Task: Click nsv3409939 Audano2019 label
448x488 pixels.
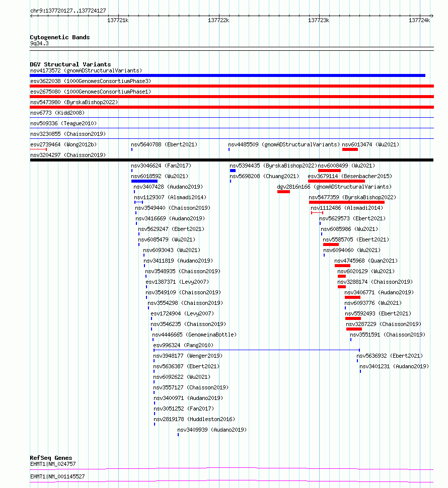Action: point(212,431)
